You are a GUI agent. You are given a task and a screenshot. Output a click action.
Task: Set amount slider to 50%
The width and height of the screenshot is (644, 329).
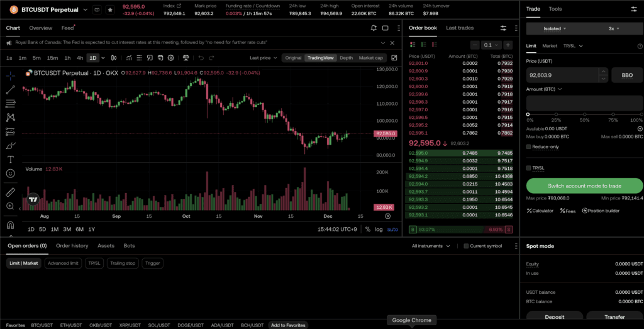[584, 114]
